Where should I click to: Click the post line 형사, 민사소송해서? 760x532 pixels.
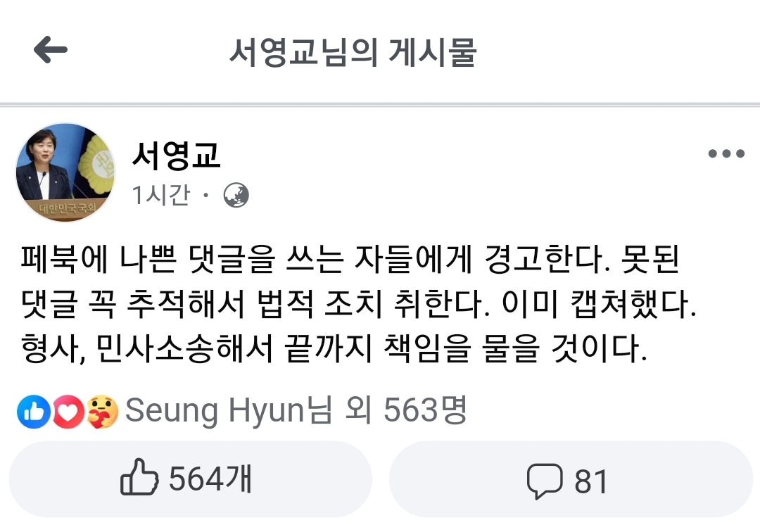pyautogui.click(x=334, y=348)
